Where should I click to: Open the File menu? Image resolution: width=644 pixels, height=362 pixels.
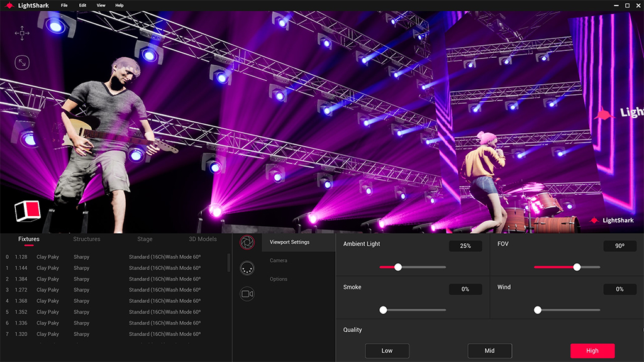coord(64,5)
